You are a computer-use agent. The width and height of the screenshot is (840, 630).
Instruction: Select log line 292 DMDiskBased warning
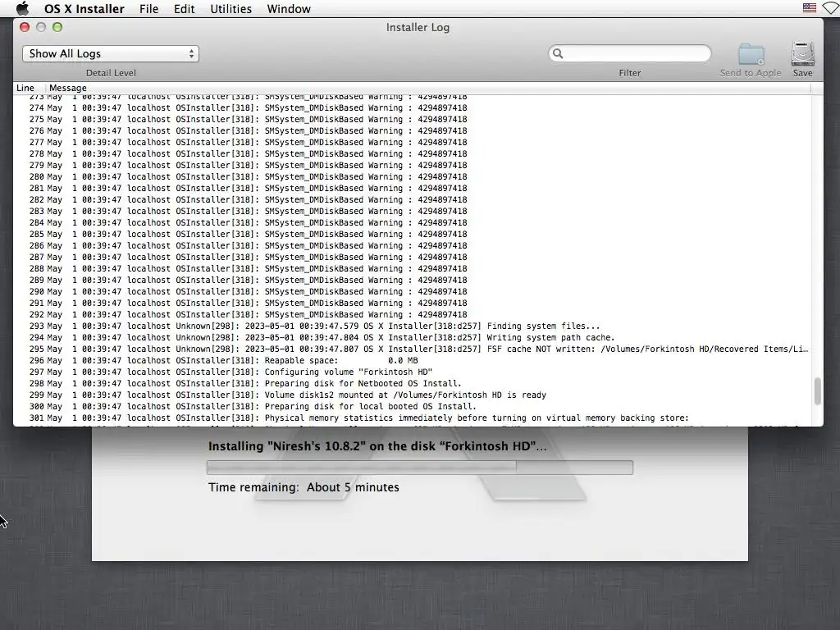(413, 314)
